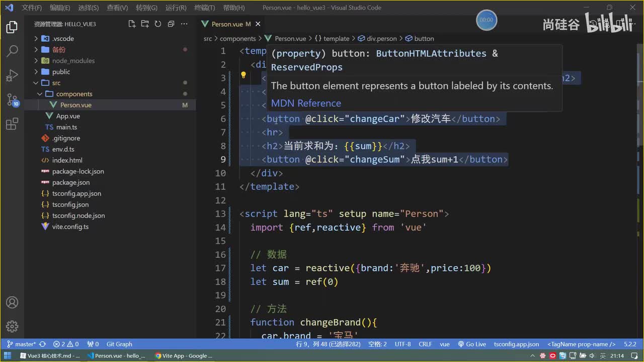Open the MDN Reference link
Viewport: 644px width, 362px height.
click(306, 103)
